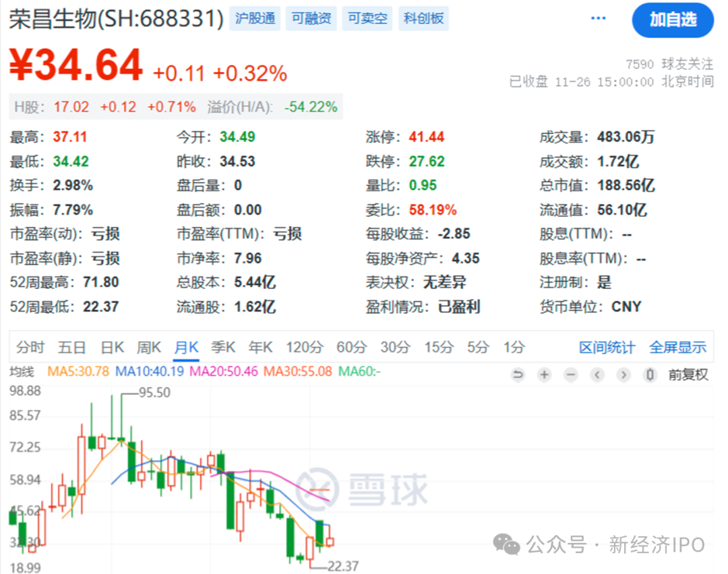Select the 可融资 tag
This screenshot has height=574, width=728.
click(x=311, y=19)
